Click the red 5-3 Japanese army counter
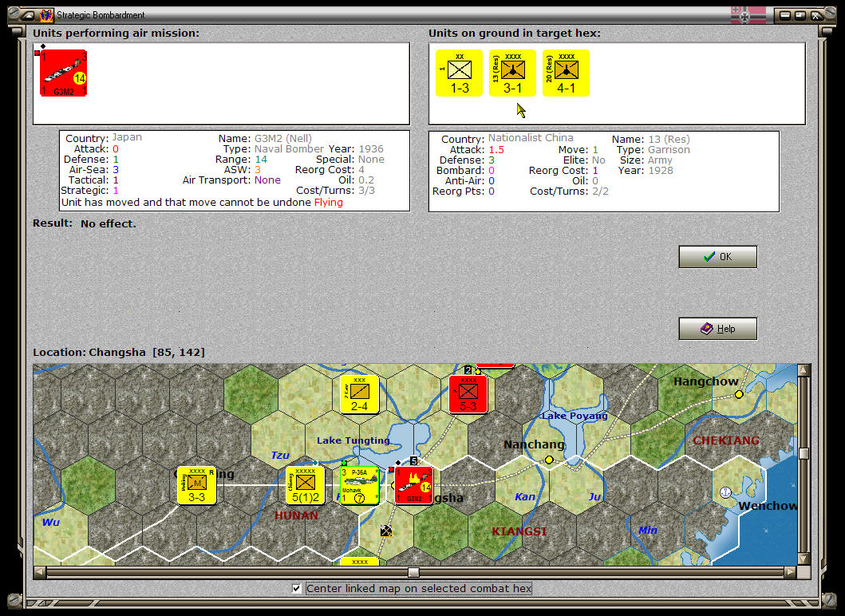 pos(468,394)
